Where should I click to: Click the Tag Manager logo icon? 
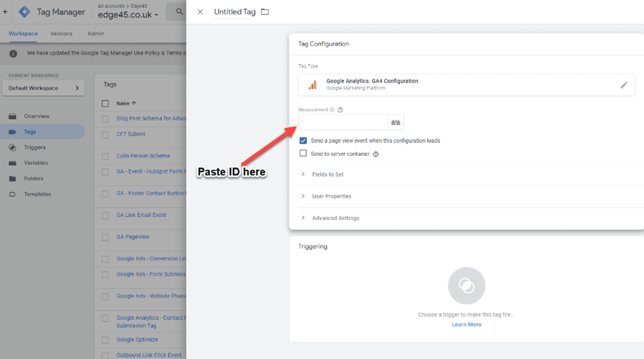pyautogui.click(x=25, y=12)
